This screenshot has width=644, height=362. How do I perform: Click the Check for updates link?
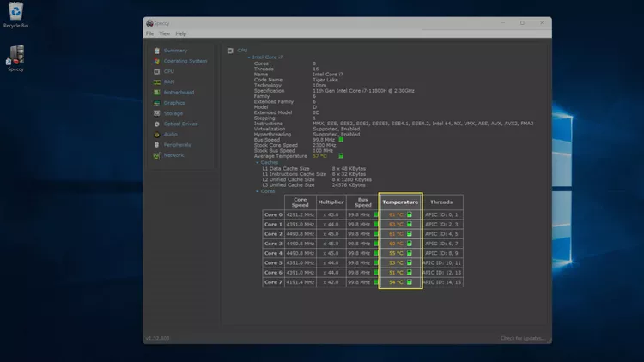(x=523, y=338)
